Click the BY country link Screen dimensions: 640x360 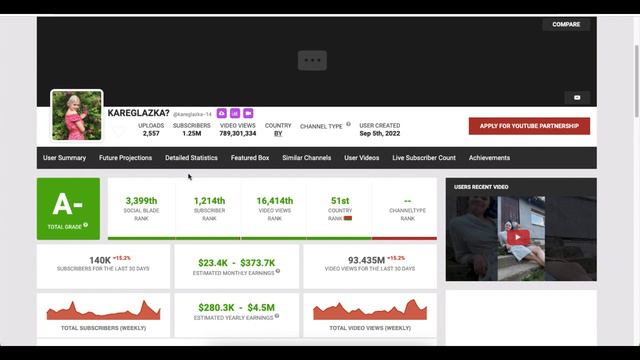(278, 133)
